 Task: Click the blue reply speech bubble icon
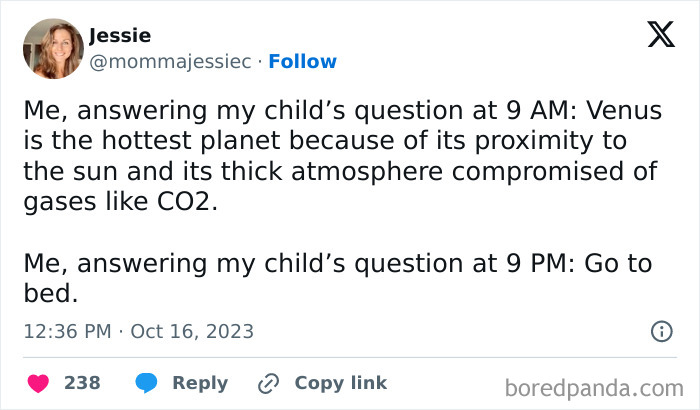pos(146,383)
